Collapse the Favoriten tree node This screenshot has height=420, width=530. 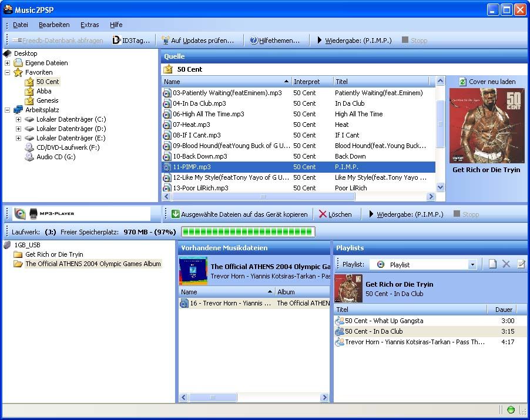point(7,72)
